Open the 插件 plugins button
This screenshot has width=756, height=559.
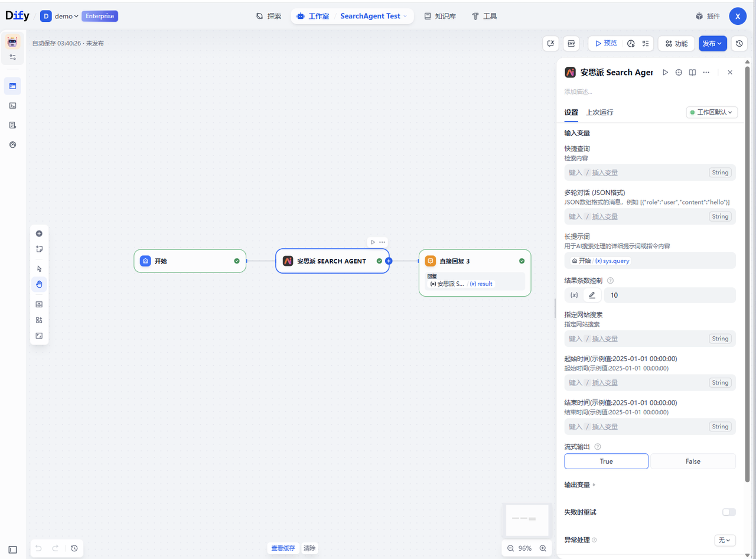point(708,16)
